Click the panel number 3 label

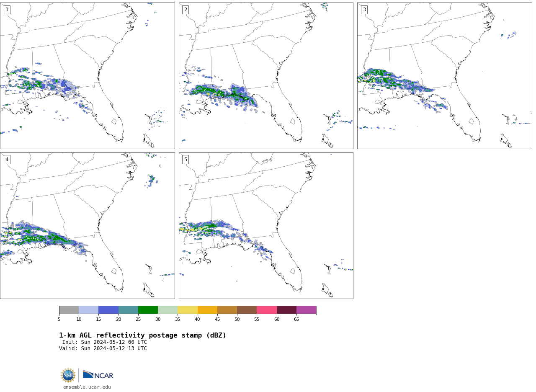click(x=364, y=10)
